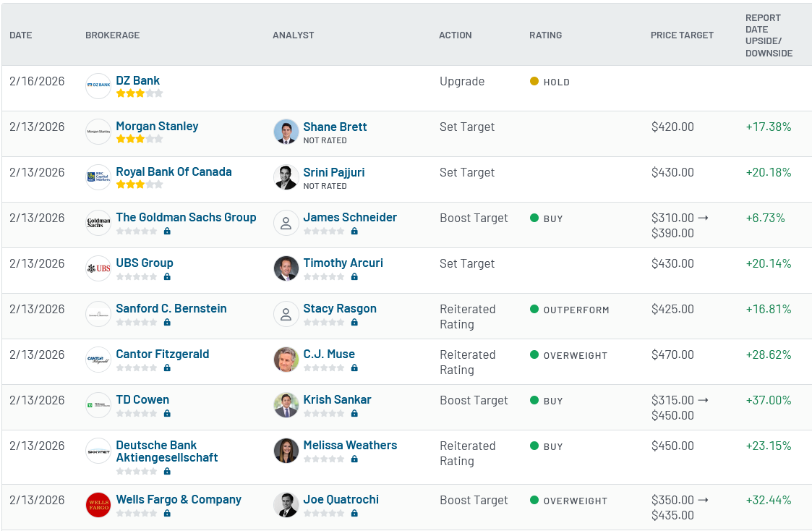Click the PRICE TARGET column header

tap(682, 35)
